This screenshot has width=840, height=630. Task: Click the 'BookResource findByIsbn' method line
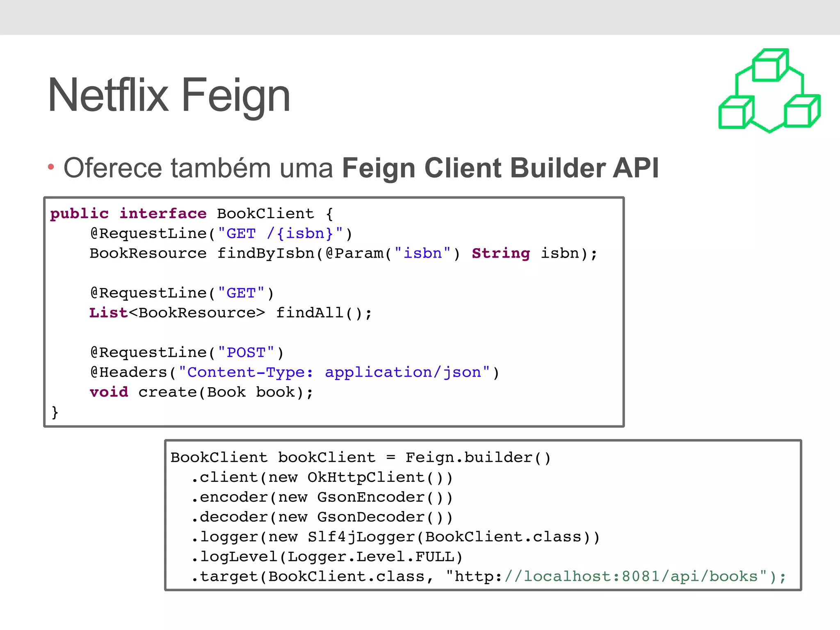(344, 253)
